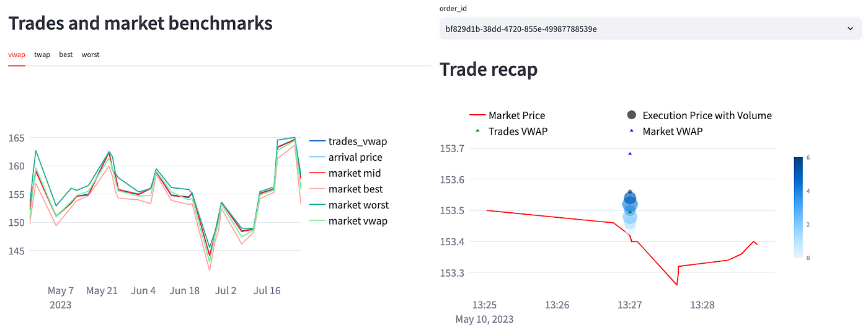Open the order_id dropdown chevron
Image resolution: width=868 pixels, height=332 pixels.
tap(849, 29)
